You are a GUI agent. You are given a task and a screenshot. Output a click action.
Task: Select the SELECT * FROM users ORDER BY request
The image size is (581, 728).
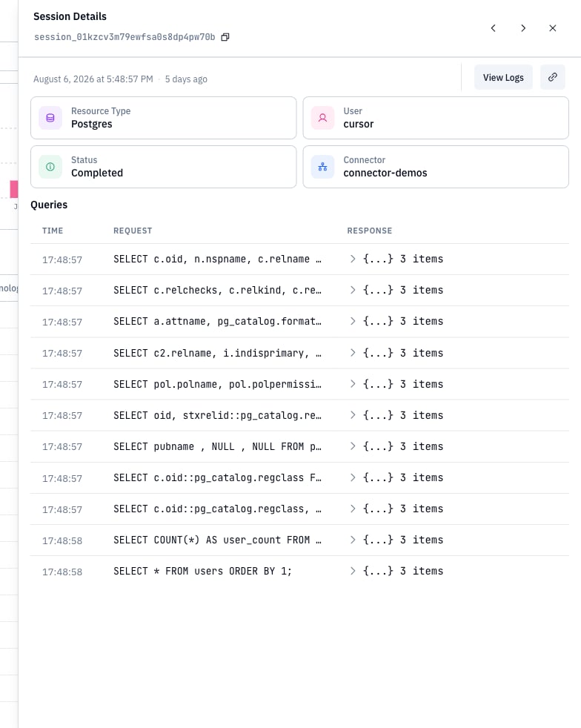(203, 571)
